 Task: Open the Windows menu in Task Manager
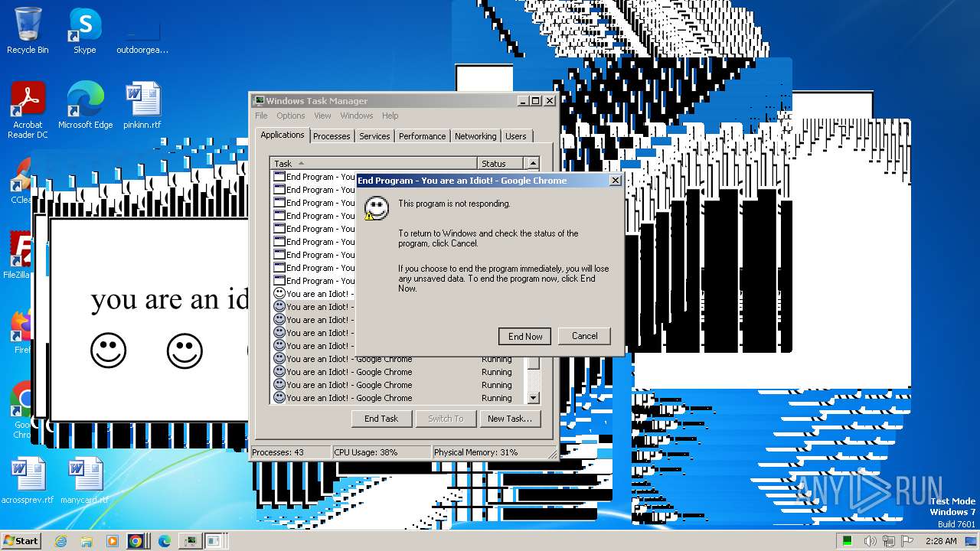tap(357, 116)
